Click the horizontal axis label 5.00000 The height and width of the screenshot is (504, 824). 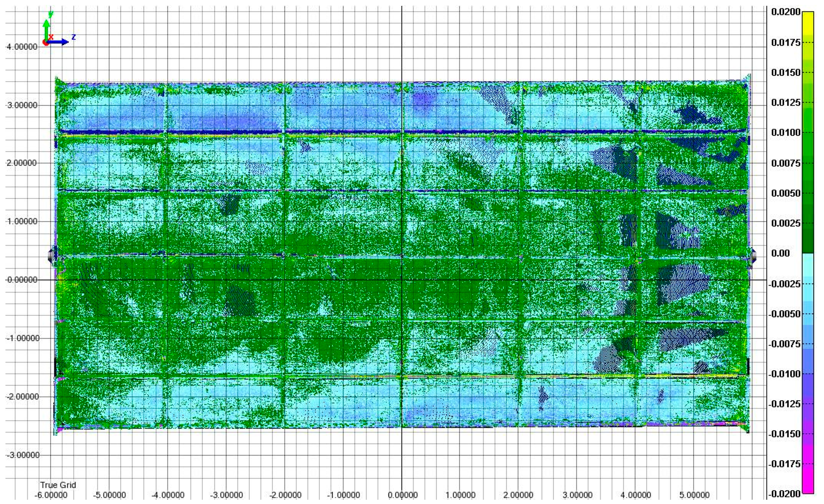pyautogui.click(x=694, y=495)
